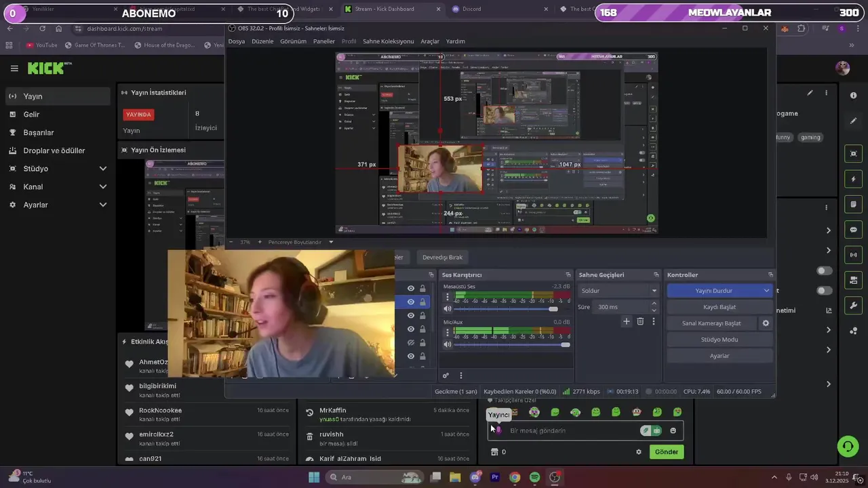
Task: Expand Kanal in the Kick sidebar
Action: click(103, 186)
